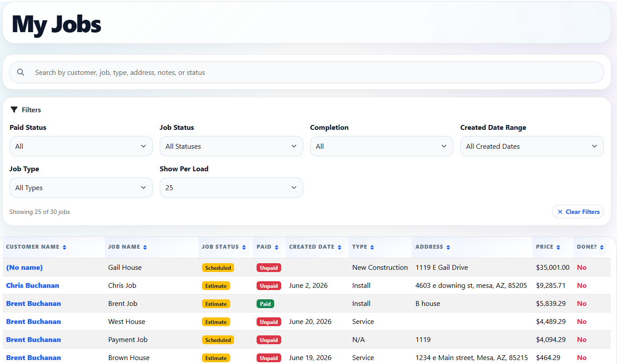Click the funnel icon beside Filters
The width and height of the screenshot is (617, 364).
pos(14,110)
